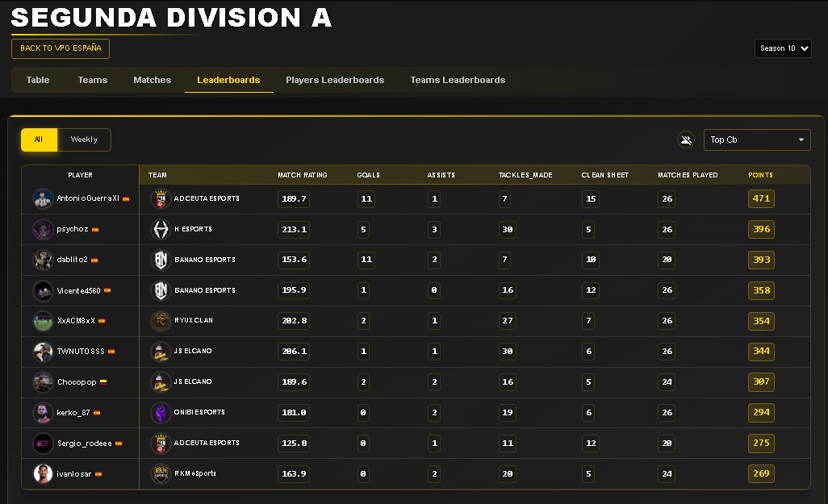Image resolution: width=828 pixels, height=504 pixels.
Task: Open the Top Cb category dropdown
Action: pos(757,140)
